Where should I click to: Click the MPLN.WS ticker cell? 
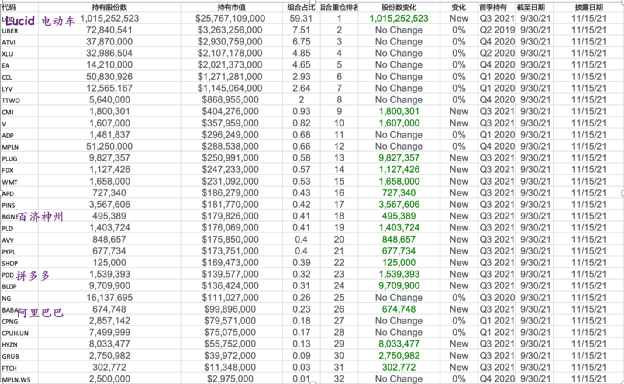pyautogui.click(x=19, y=379)
